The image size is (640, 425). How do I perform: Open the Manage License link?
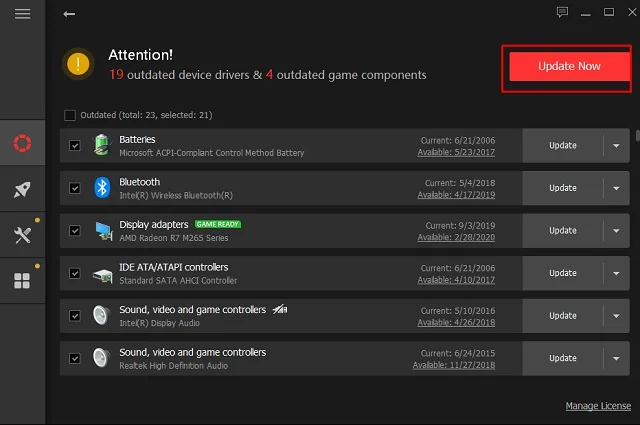598,406
